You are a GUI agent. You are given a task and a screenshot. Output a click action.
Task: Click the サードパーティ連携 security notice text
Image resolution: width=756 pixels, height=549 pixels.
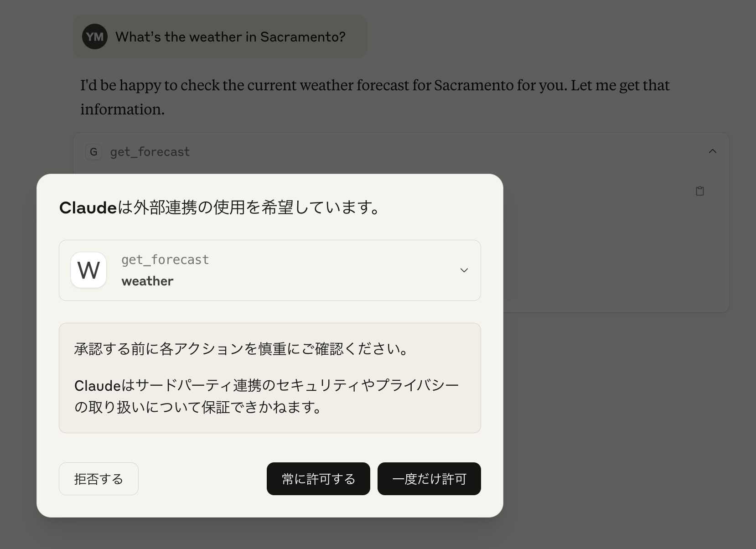pyautogui.click(x=267, y=396)
